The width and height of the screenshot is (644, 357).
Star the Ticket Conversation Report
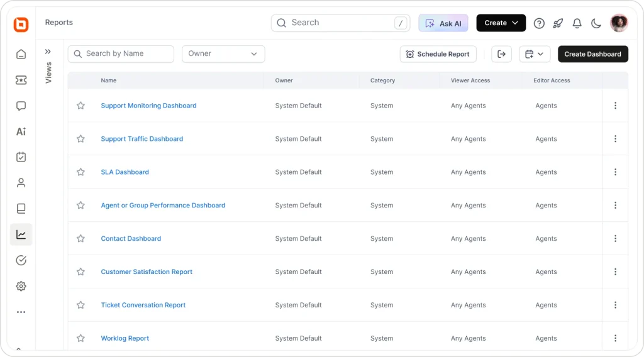(x=81, y=305)
